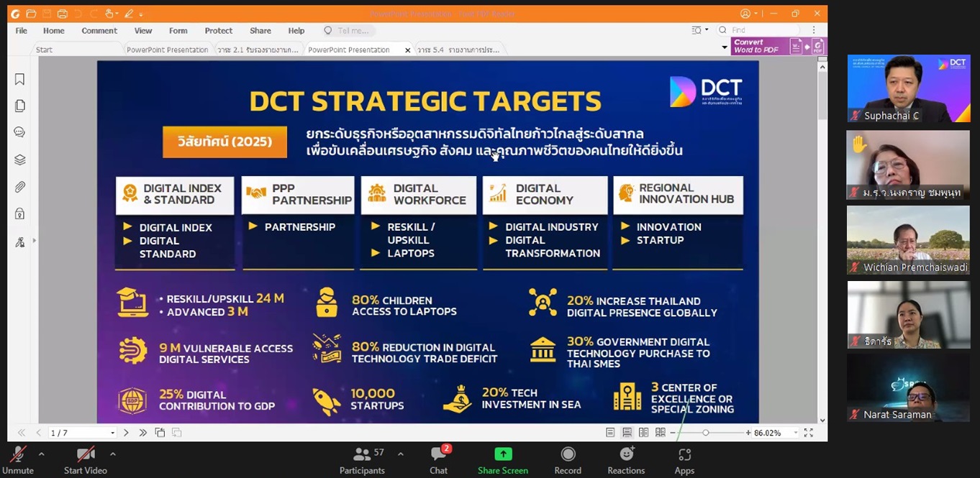The image size is (980, 478).
Task: Open the Protect ribbon tab
Action: tap(219, 31)
